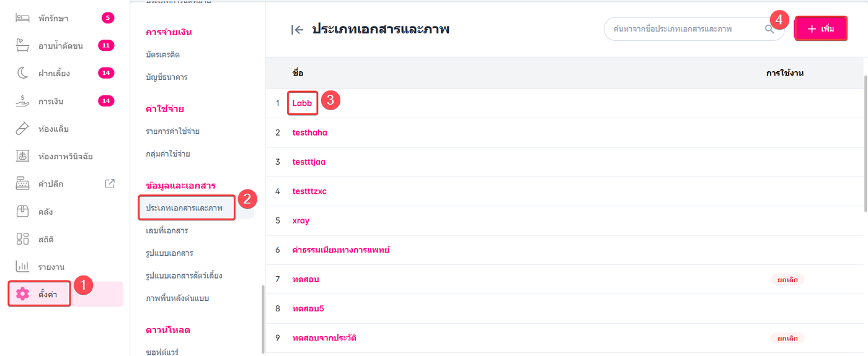Image resolution: width=868 pixels, height=356 pixels.
Task: Type in the document type search field
Action: pyautogui.click(x=682, y=29)
